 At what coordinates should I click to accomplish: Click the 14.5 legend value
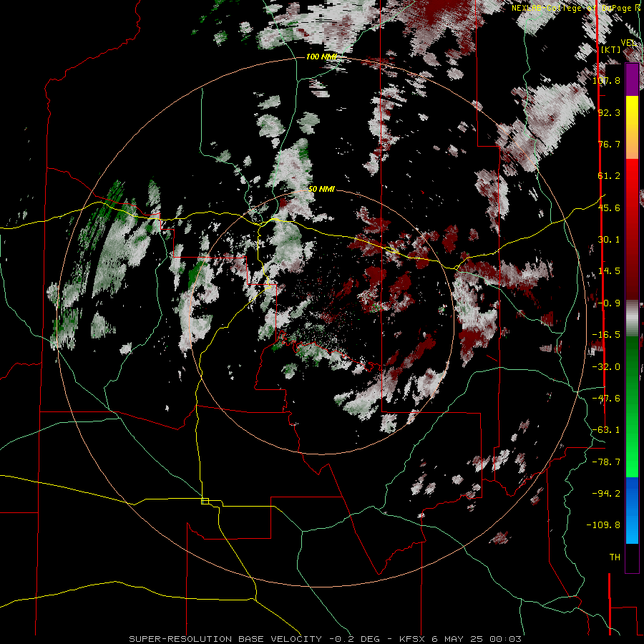pos(609,271)
